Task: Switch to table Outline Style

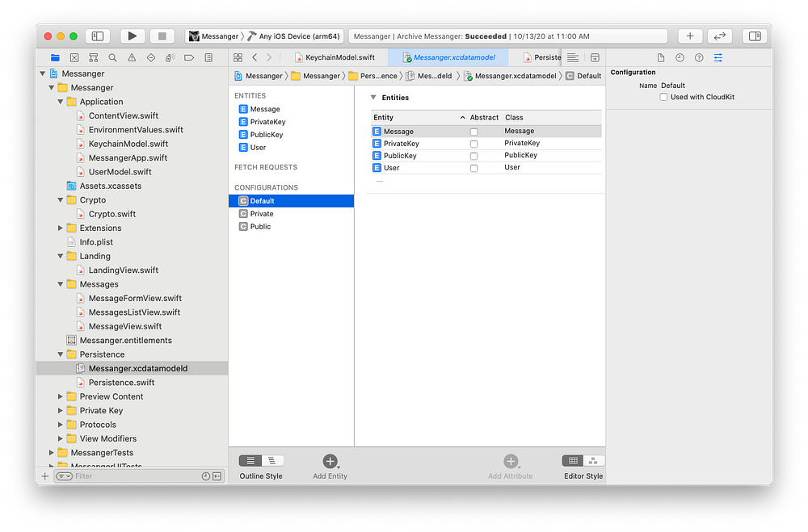Action: tap(250, 460)
